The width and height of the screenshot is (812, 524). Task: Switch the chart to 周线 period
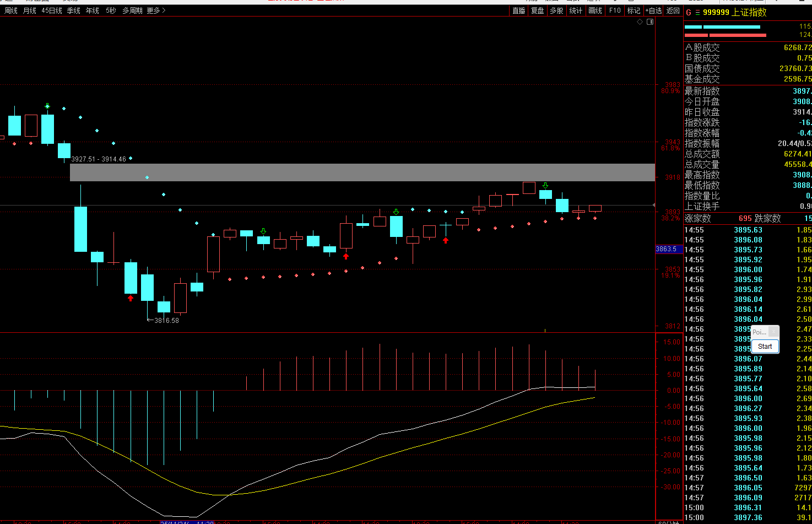[11, 10]
